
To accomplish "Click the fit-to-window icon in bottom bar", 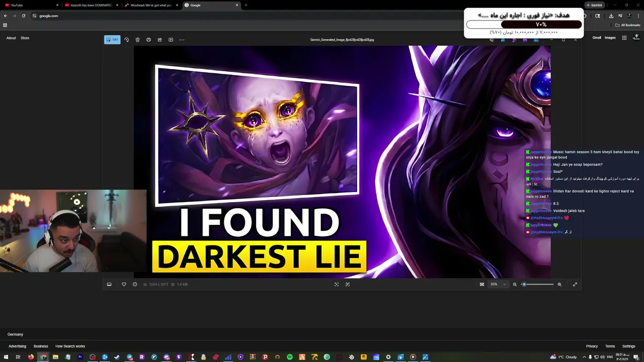I will [337, 284].
